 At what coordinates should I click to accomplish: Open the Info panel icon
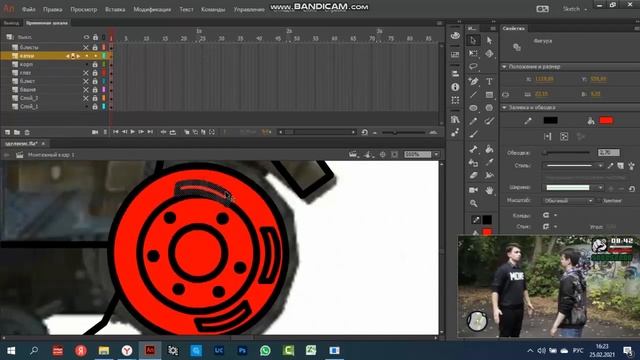coord(455,87)
